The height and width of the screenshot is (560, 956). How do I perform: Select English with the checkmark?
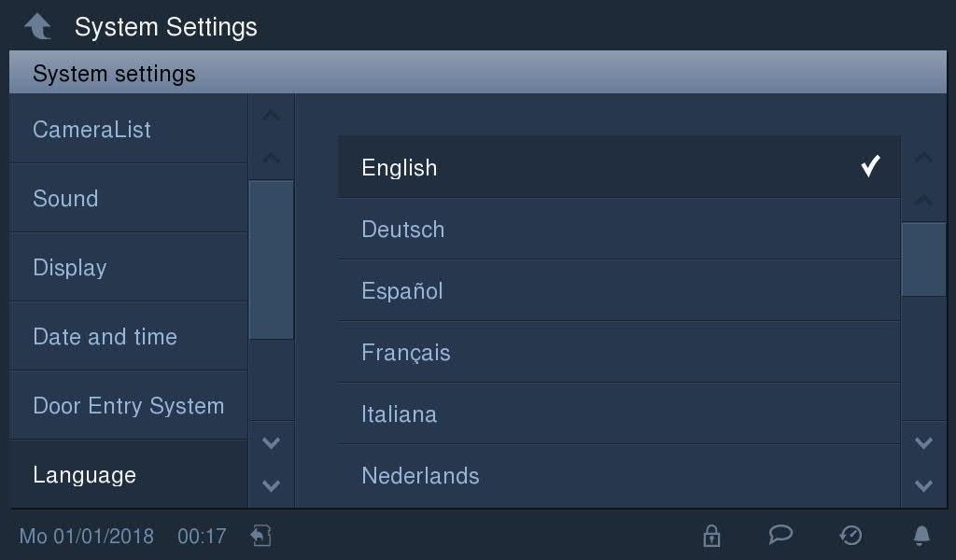pos(619,167)
